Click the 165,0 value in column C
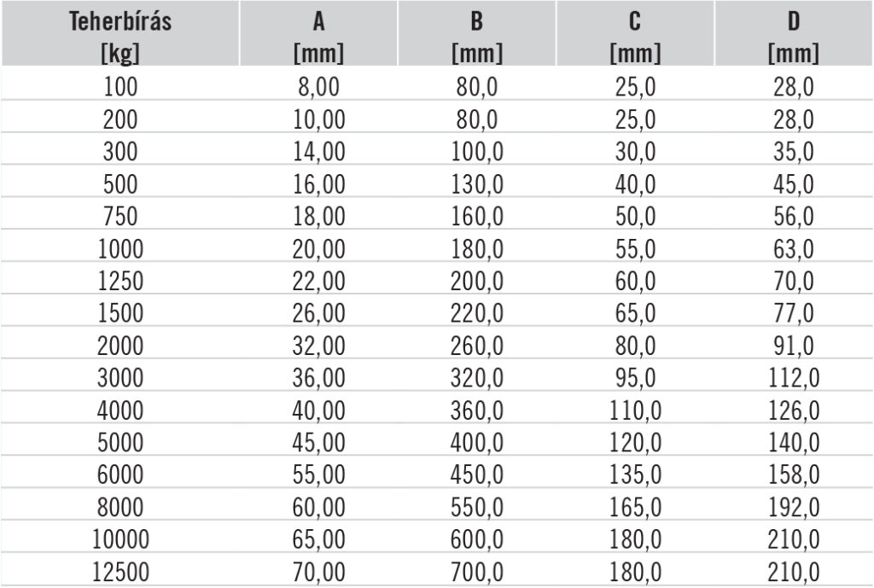Viewport: 874px width, 588px height. pos(635,507)
